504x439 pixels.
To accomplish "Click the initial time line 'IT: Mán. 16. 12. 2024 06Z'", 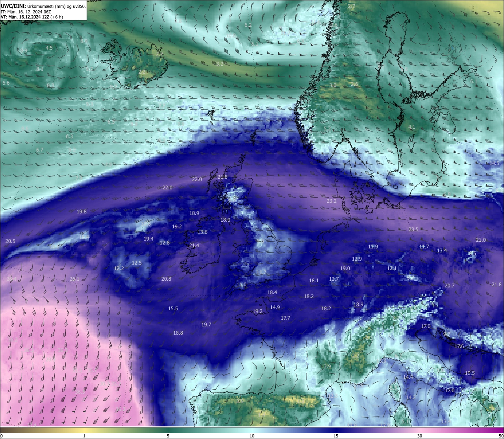I will (27, 11).
